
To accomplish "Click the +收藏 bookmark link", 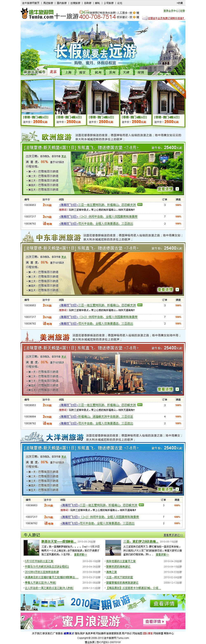I will 180,3.
